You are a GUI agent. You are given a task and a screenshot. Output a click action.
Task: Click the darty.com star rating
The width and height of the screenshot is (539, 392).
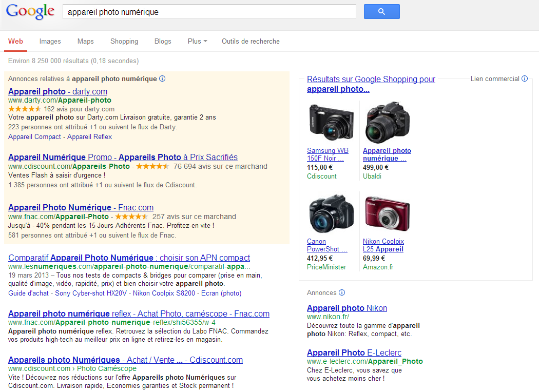pos(25,109)
